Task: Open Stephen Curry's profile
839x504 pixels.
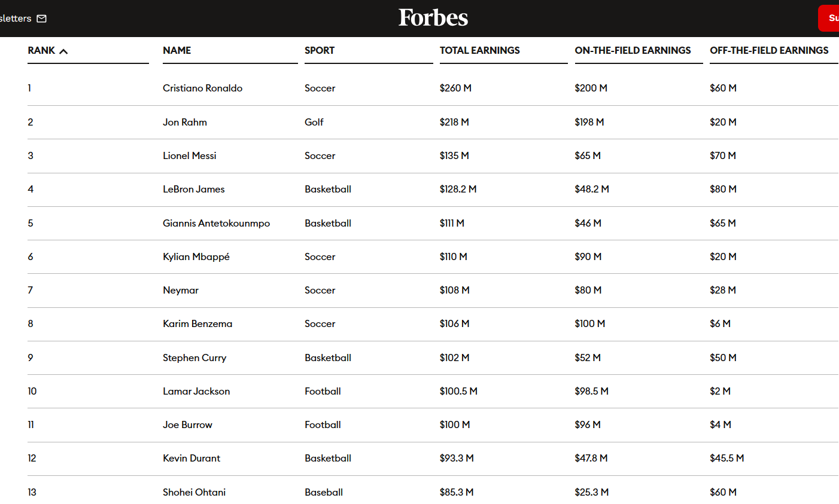Action: coord(194,358)
